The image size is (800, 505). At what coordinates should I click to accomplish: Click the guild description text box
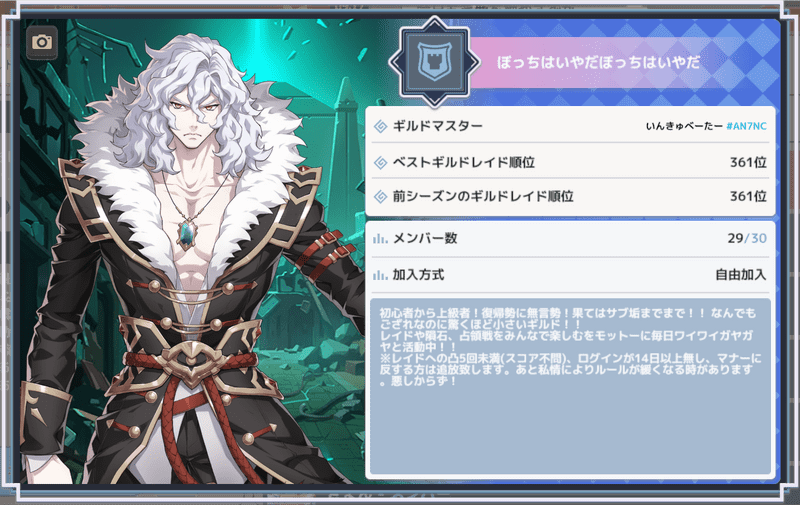pos(570,387)
